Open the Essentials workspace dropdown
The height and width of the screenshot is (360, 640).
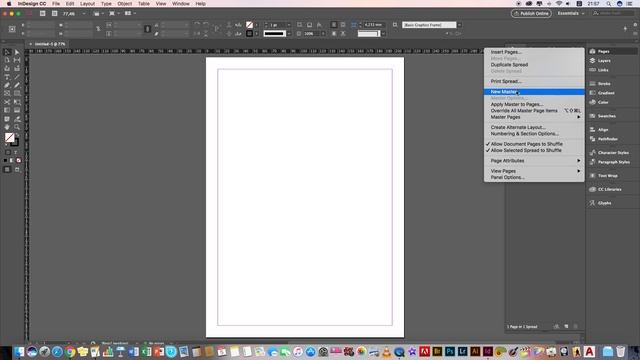(571, 13)
